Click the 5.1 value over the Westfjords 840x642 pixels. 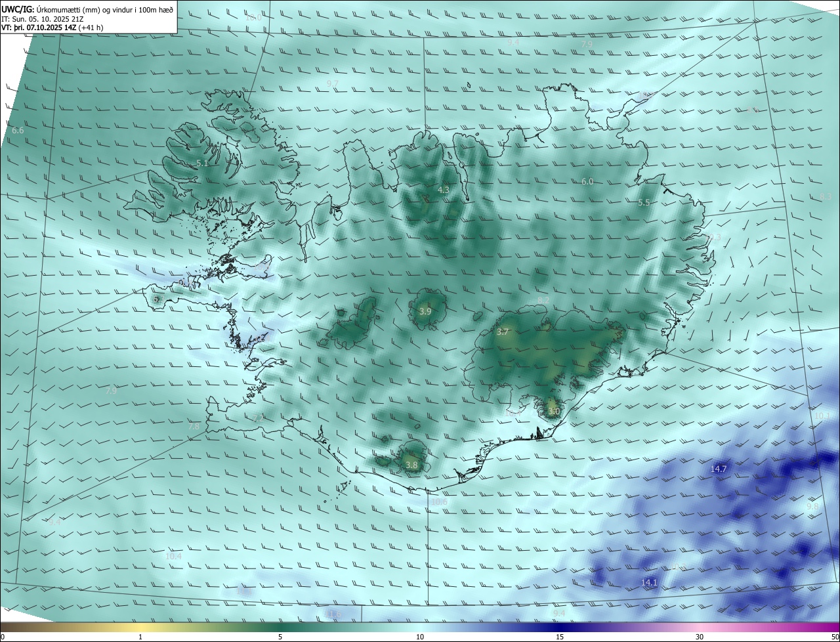[x=202, y=163]
